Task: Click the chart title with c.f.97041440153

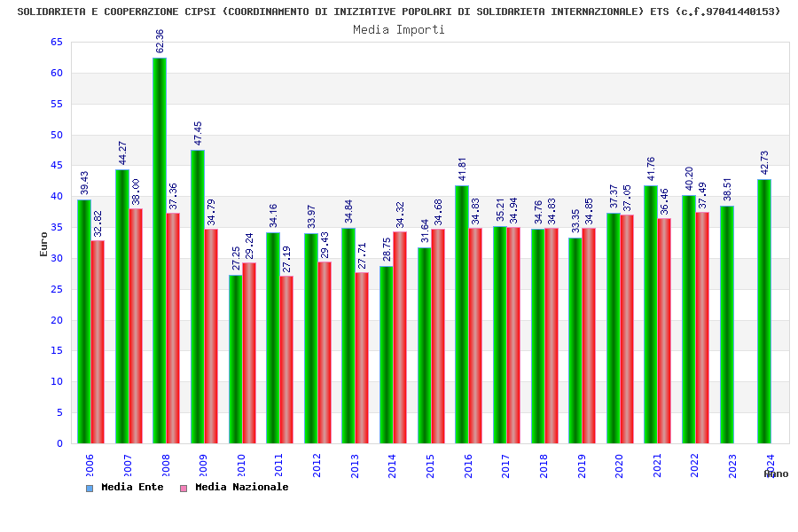Action: point(399,12)
